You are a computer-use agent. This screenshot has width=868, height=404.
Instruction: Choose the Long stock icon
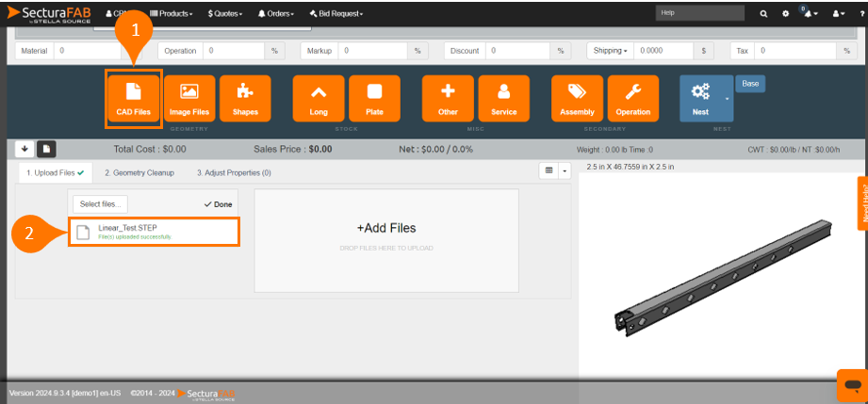click(318, 100)
